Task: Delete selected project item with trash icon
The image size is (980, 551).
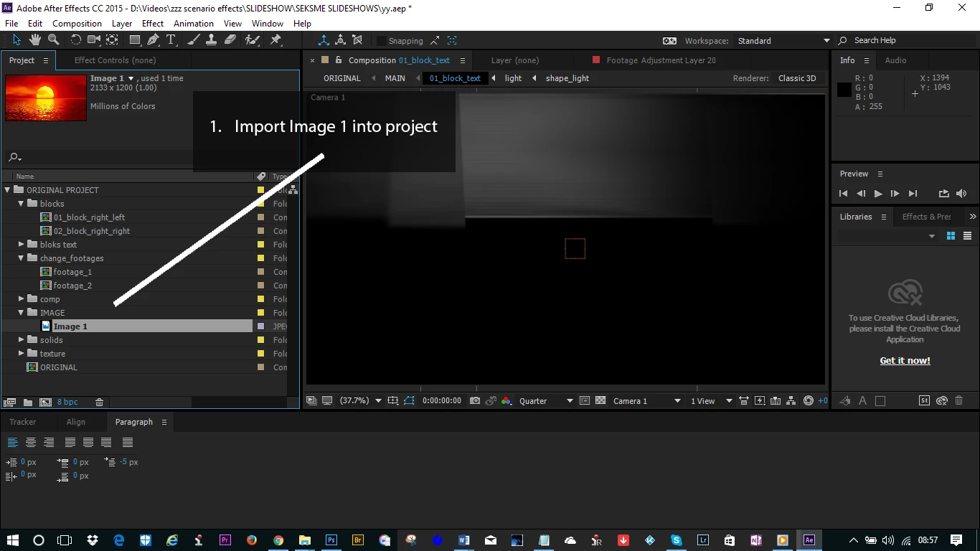Action: tap(100, 402)
